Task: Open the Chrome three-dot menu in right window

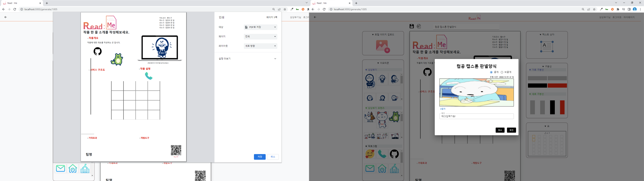Action: click(x=640, y=9)
